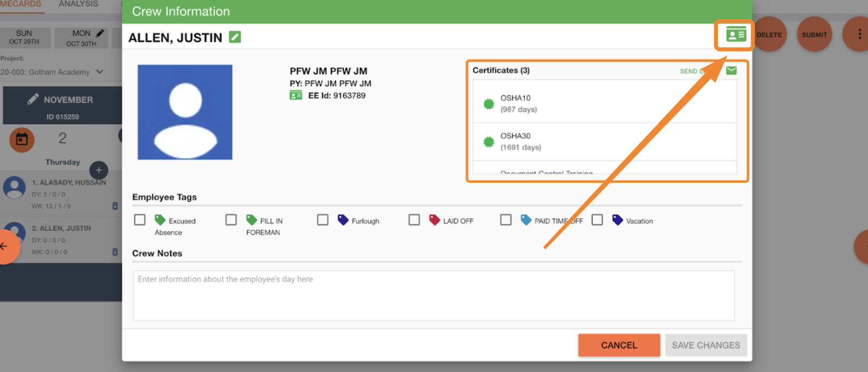Click the OSHA10 certificate text
This screenshot has height=372, width=868.
coord(515,98)
